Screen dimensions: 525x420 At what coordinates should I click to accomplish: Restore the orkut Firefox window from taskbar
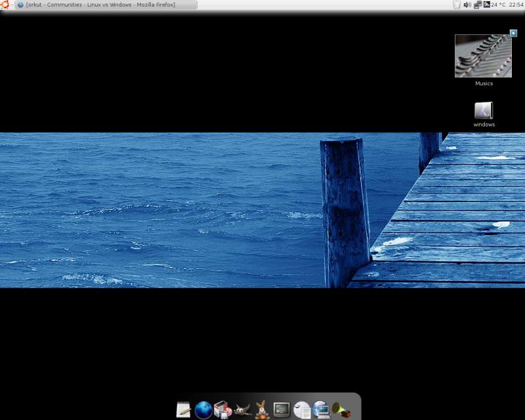106,5
